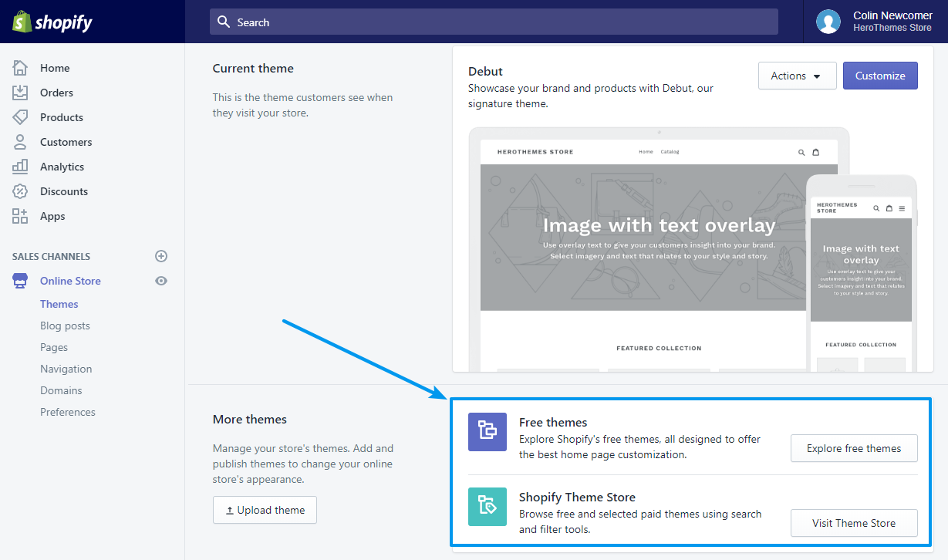This screenshot has height=560, width=948.
Task: Click the Free themes purple icon
Action: click(x=487, y=431)
